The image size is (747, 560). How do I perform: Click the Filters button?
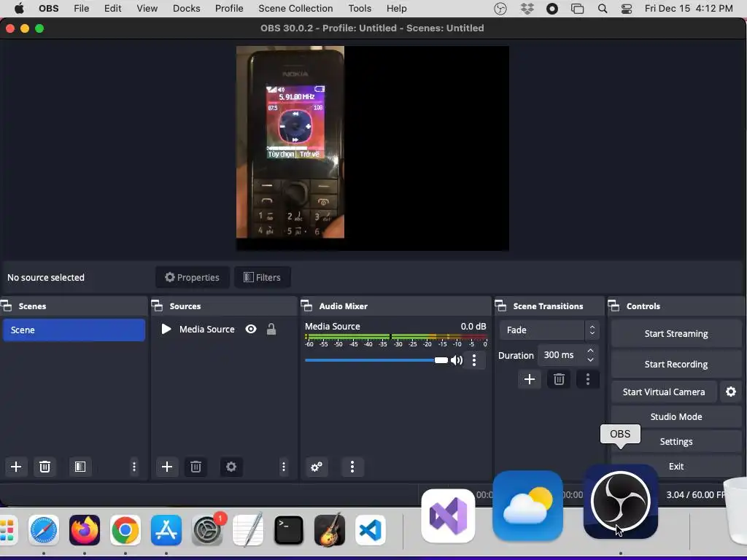pyautogui.click(x=263, y=277)
